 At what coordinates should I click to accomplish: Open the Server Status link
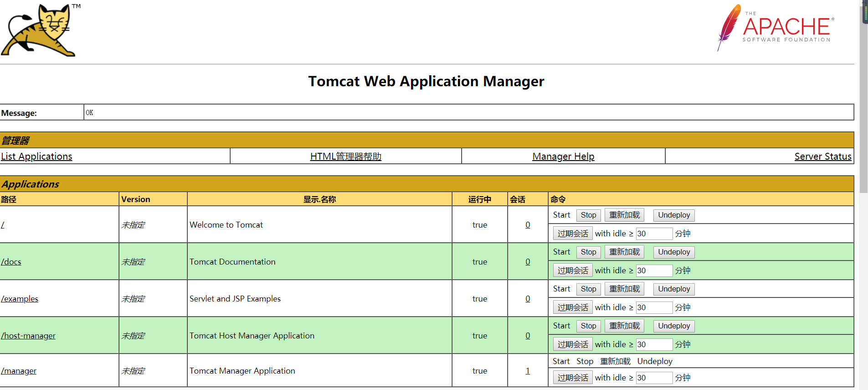click(823, 156)
